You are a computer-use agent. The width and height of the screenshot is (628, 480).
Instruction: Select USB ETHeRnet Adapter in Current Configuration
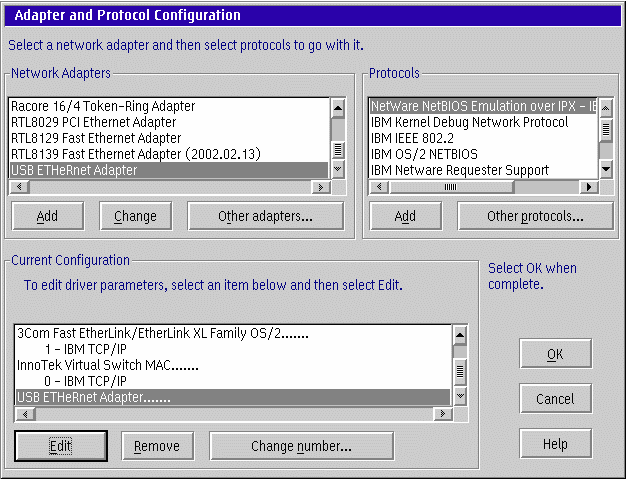[x=233, y=397]
